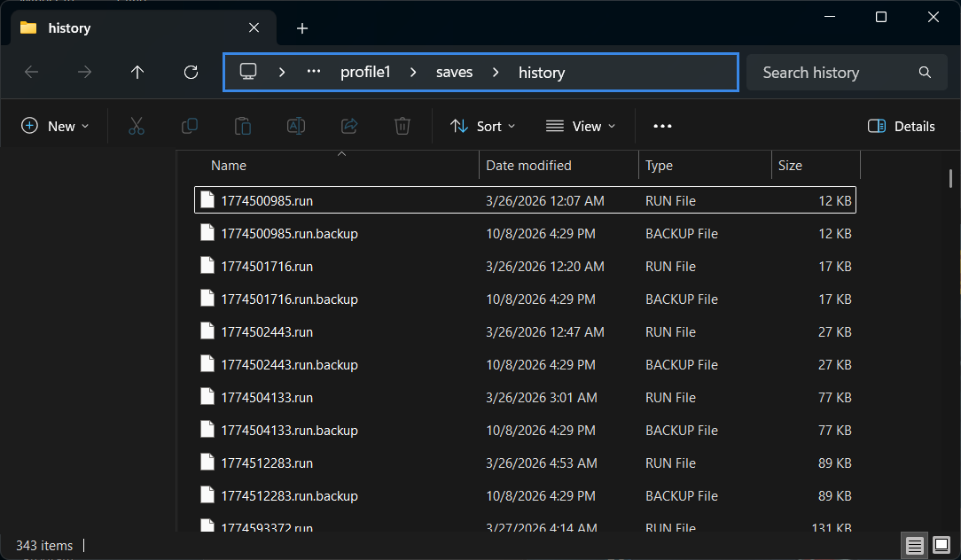Click date 3/26/2026 3:01 AM
The height and width of the screenshot is (560, 961).
pyautogui.click(x=541, y=397)
